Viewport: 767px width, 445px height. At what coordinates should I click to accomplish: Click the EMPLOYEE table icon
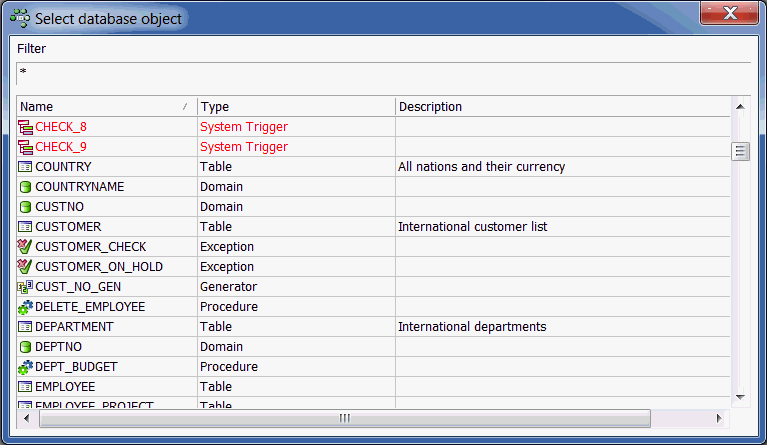25,387
